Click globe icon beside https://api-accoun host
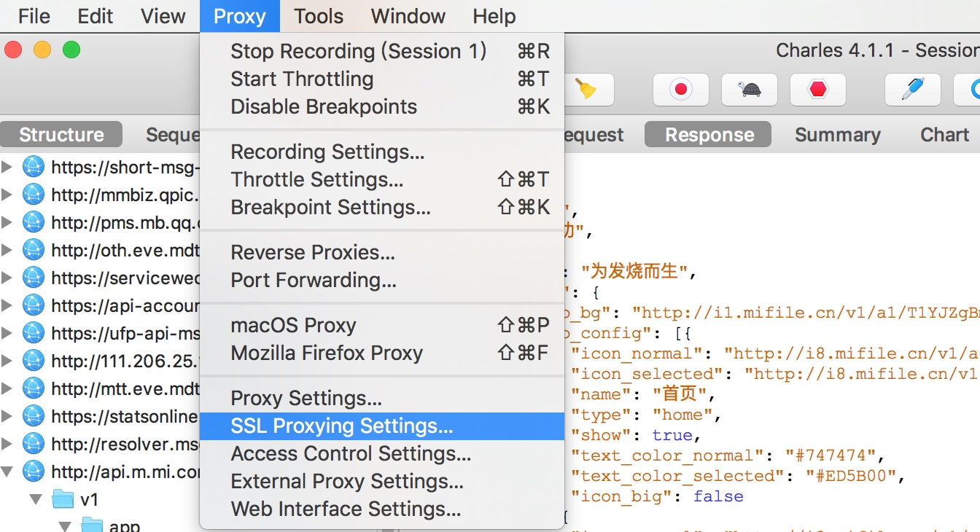Viewport: 980px width, 532px height. tap(34, 305)
